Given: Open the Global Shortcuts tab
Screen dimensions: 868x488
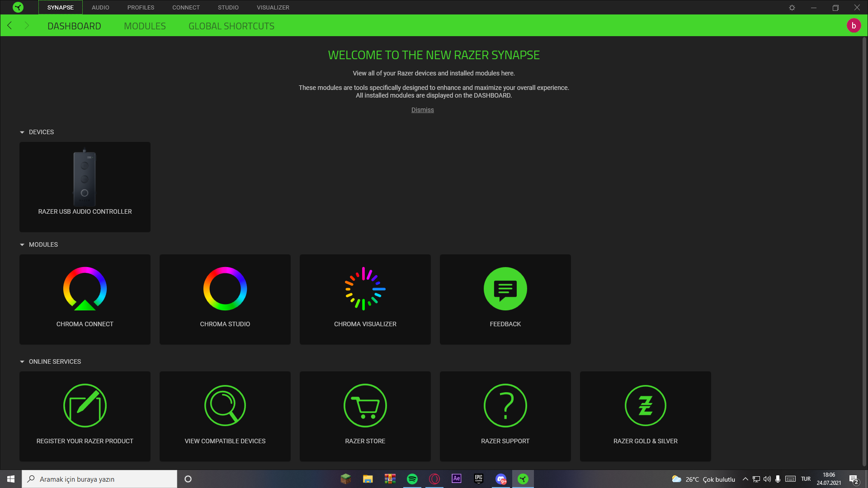Looking at the screenshot, I should [231, 26].
